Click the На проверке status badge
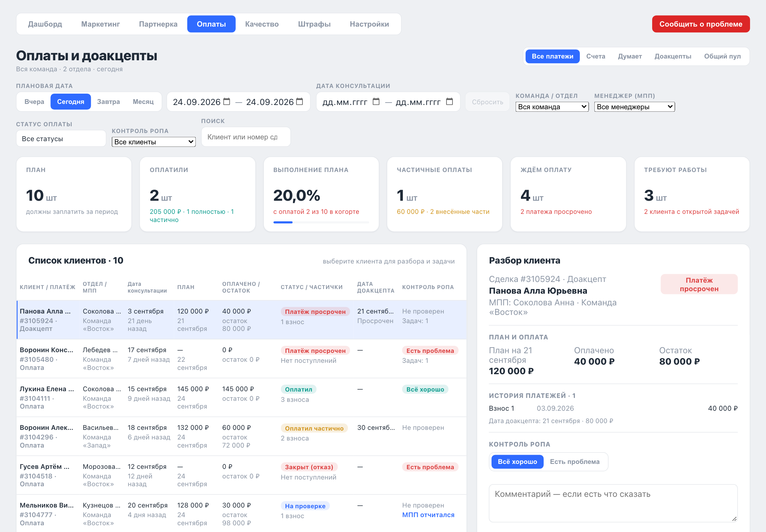766x532 pixels. pos(305,506)
